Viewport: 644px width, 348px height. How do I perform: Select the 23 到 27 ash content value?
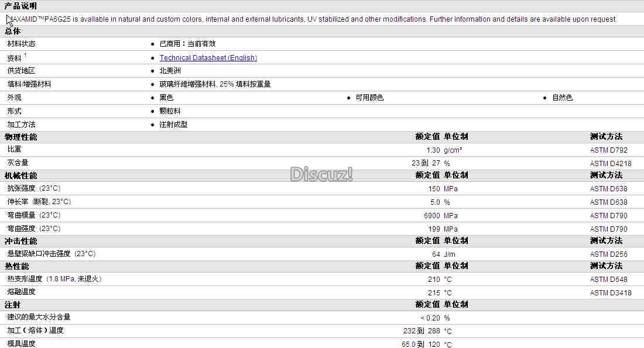[426, 163]
